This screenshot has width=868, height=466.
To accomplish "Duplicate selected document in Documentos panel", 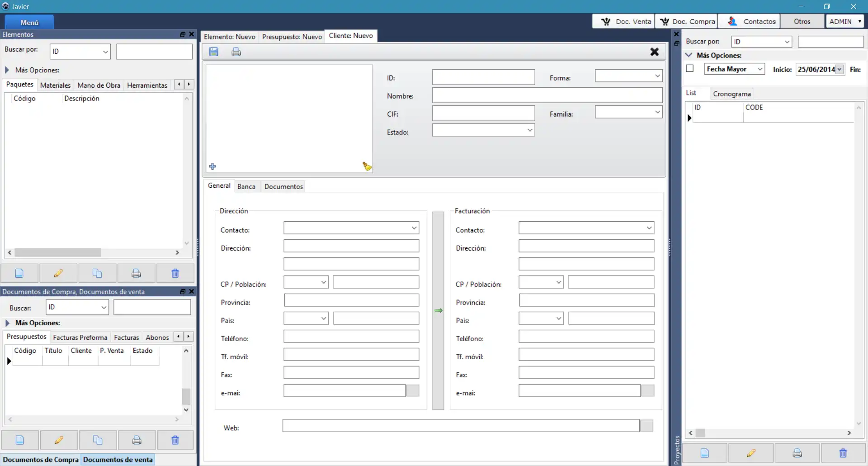I will [x=98, y=440].
